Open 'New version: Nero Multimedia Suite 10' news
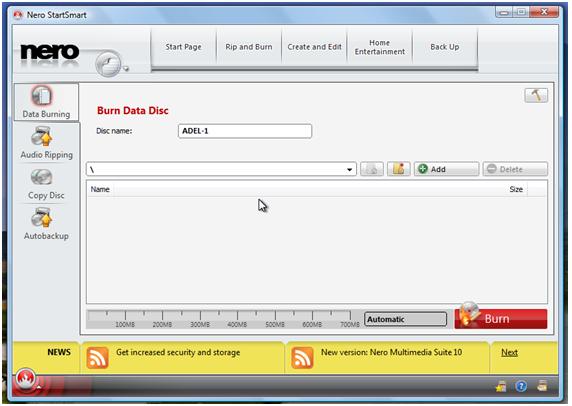Screen dimensions: 572x406 tap(391, 352)
